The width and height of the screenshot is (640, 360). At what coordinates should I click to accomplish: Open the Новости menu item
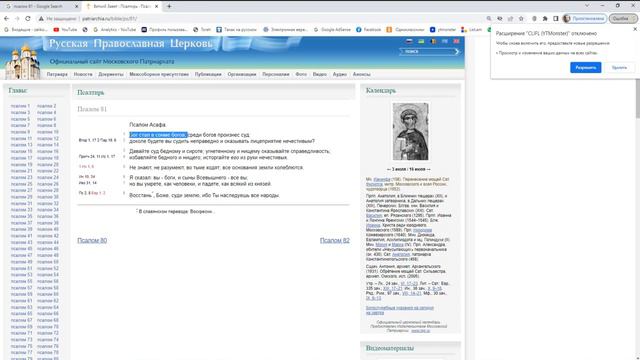pyautogui.click(x=83, y=74)
